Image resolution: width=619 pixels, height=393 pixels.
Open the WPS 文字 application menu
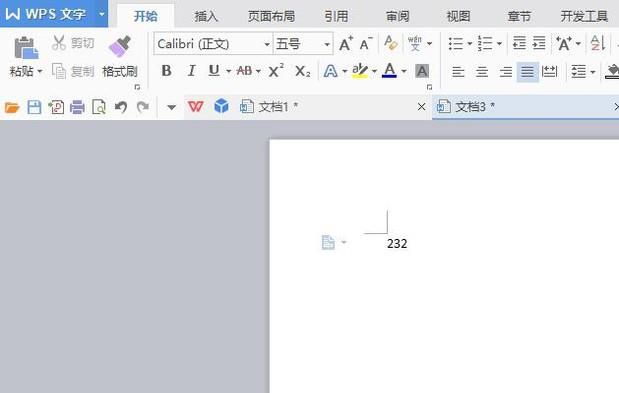(54, 14)
